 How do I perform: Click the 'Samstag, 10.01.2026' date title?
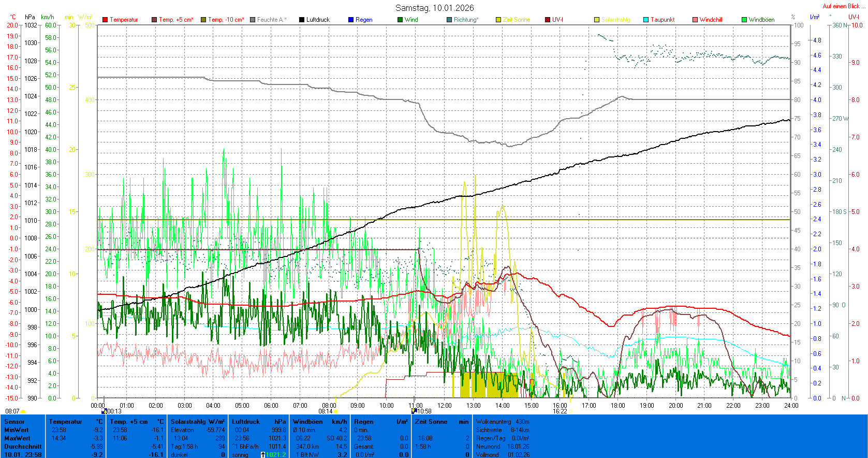pyautogui.click(x=434, y=8)
